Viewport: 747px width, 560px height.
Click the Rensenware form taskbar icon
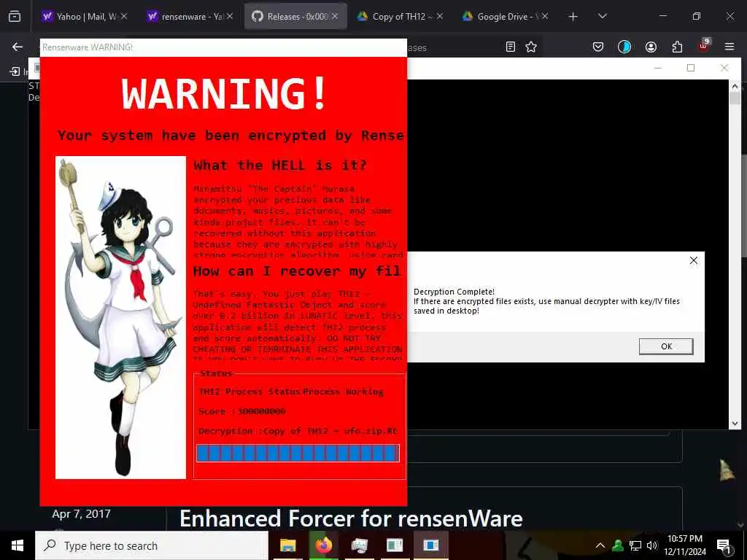point(430,545)
